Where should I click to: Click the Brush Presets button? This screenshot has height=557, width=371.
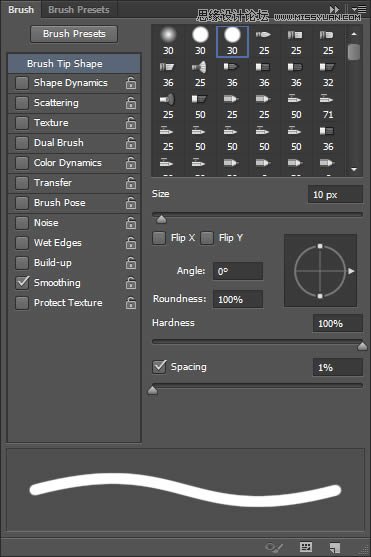coord(74,34)
